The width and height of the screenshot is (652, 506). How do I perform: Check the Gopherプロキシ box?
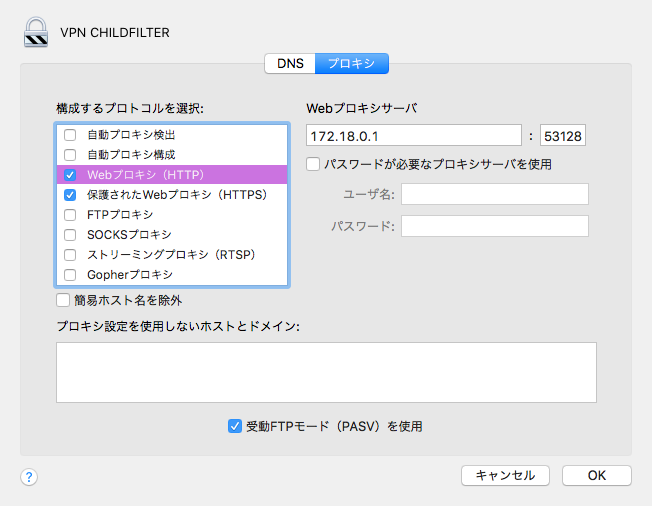coord(70,274)
